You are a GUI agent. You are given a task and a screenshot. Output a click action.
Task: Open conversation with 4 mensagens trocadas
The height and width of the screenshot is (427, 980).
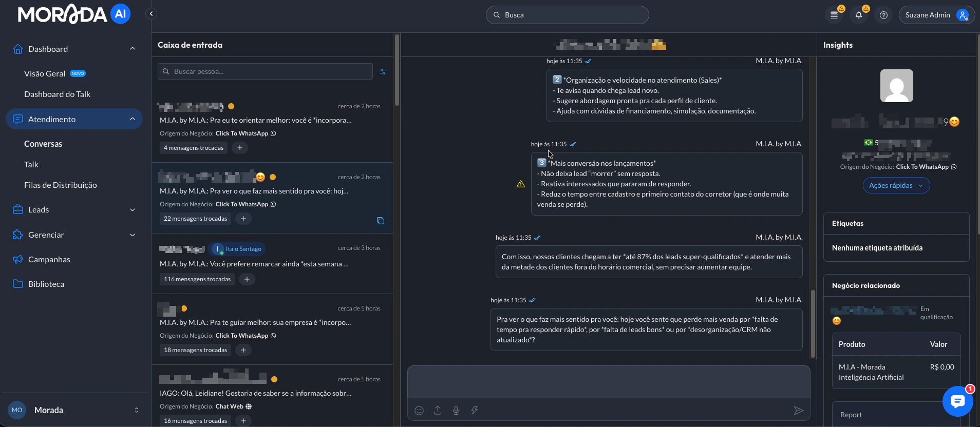272,127
